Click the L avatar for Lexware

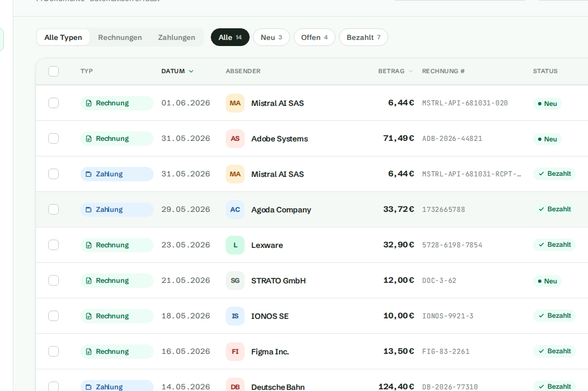point(235,245)
